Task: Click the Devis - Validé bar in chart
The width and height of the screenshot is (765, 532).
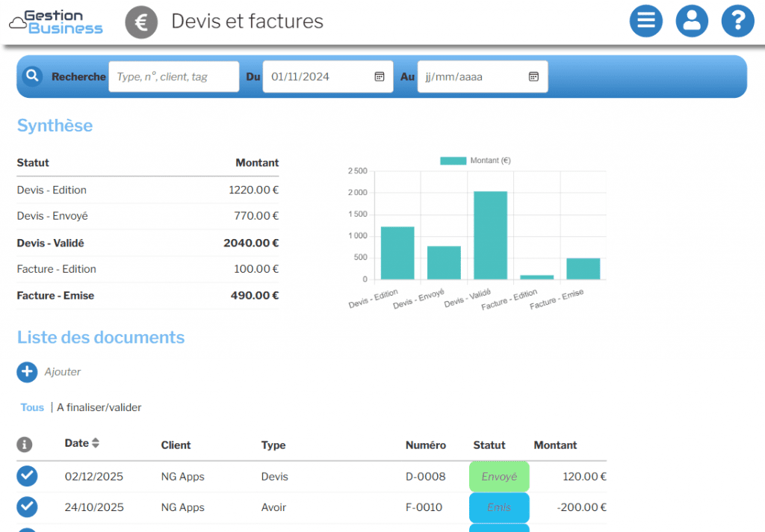Action: (x=490, y=235)
